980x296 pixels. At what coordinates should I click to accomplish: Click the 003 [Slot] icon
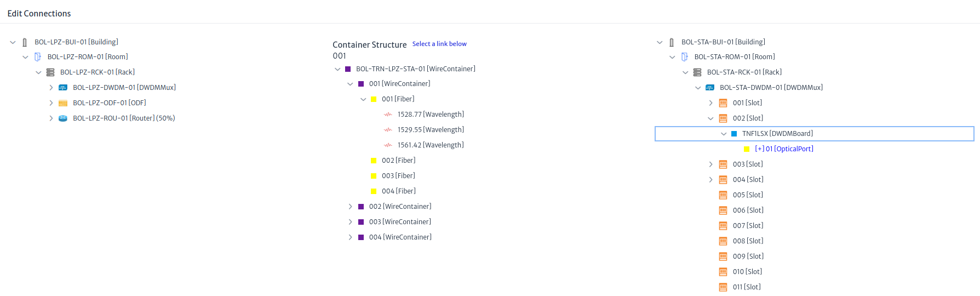click(x=723, y=164)
